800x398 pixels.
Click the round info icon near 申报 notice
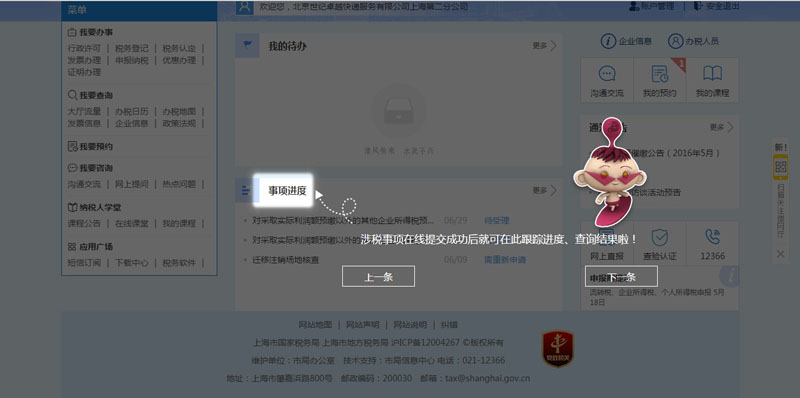pyautogui.click(x=730, y=276)
